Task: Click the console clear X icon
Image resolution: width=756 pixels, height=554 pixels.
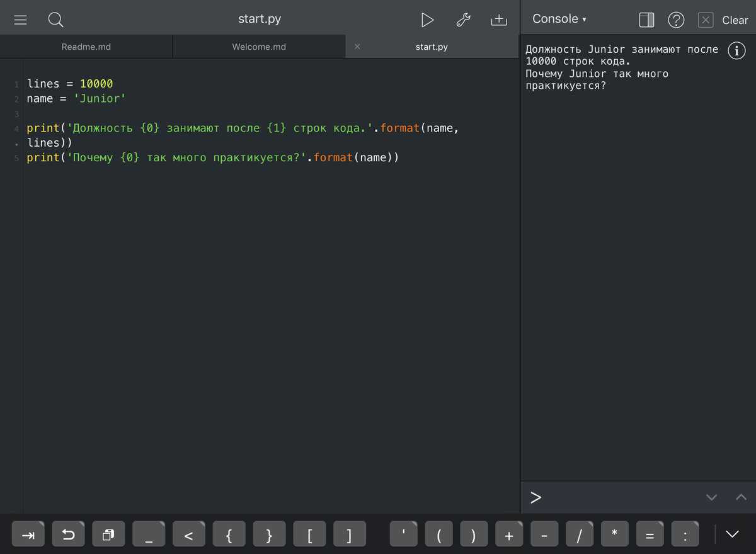Action: click(706, 20)
